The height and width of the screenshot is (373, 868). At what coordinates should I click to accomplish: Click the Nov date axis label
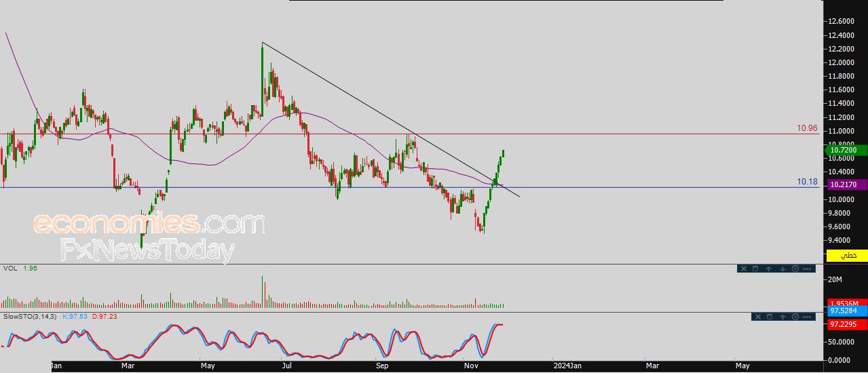(471, 366)
